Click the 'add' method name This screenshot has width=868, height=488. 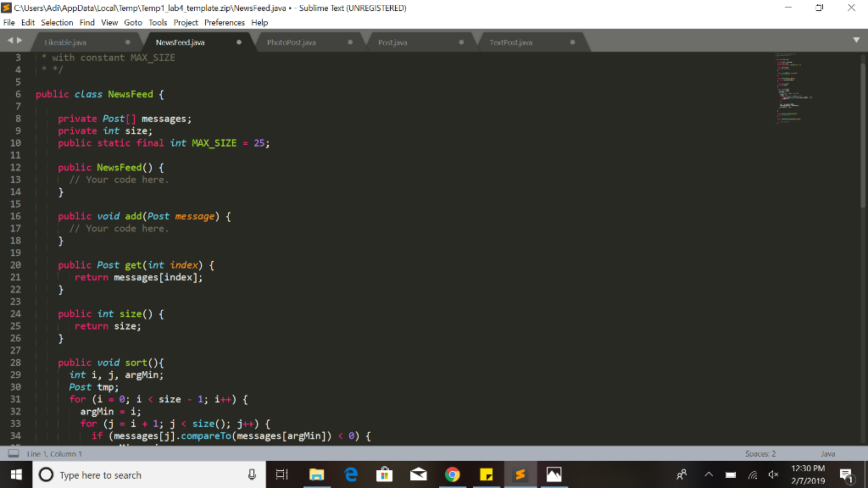pos(133,216)
